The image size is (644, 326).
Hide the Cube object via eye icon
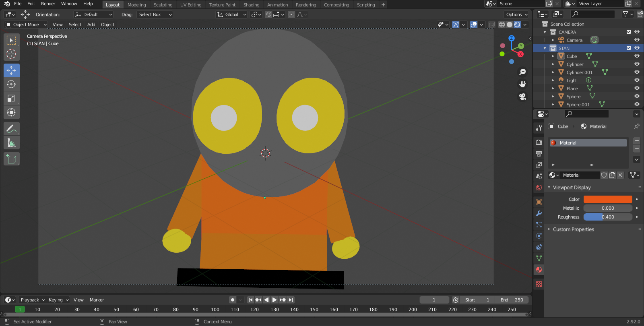pos(637,56)
